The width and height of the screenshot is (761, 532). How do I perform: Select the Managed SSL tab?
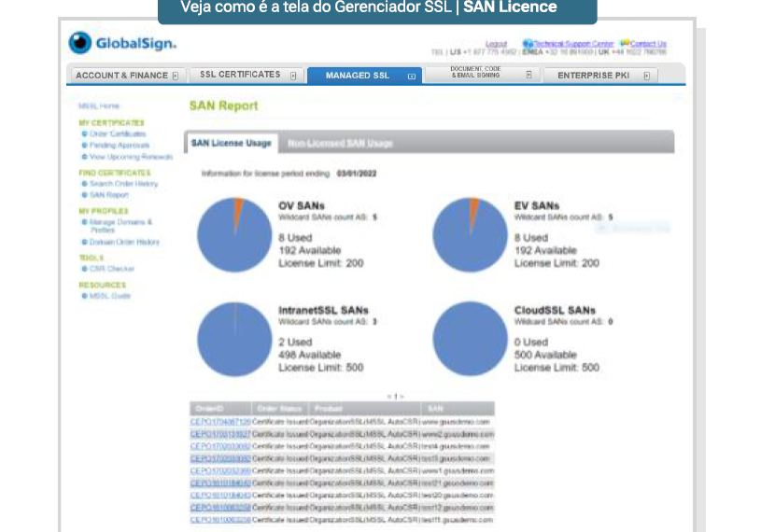[364, 76]
